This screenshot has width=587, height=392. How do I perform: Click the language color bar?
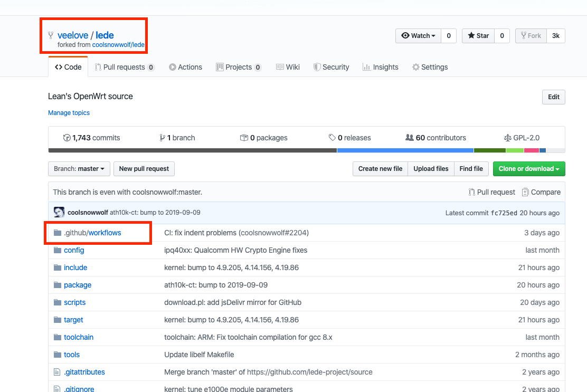coord(306,150)
